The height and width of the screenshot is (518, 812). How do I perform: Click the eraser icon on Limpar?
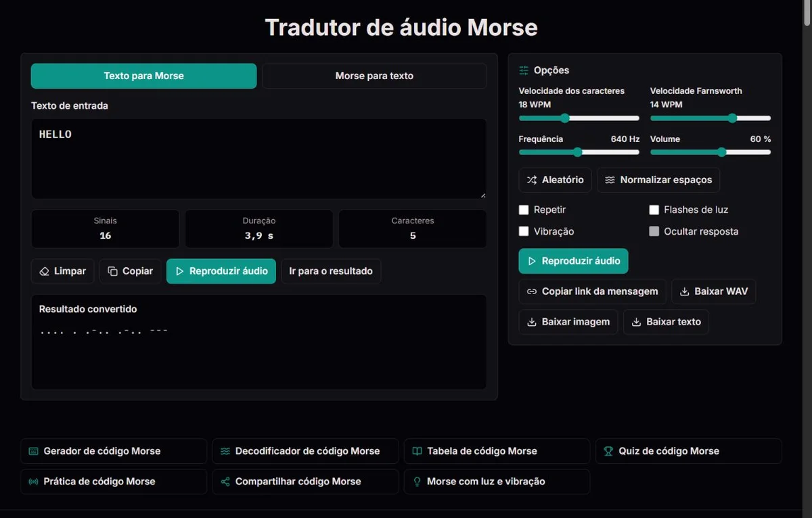[45, 271]
